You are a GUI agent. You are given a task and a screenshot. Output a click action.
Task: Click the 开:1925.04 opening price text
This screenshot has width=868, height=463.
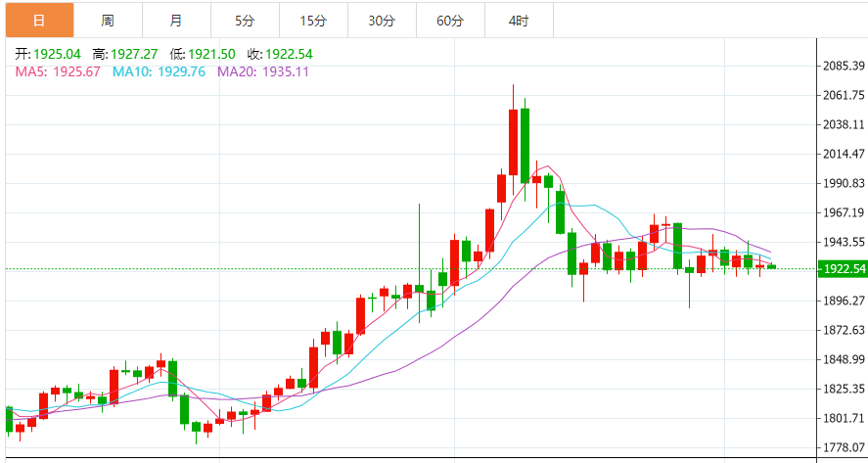pyautogui.click(x=49, y=54)
